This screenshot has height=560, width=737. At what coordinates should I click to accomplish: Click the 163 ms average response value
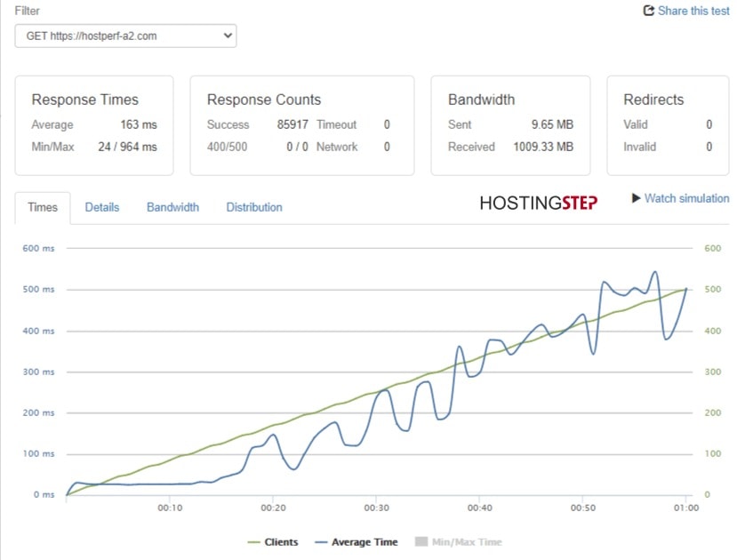pyautogui.click(x=139, y=124)
